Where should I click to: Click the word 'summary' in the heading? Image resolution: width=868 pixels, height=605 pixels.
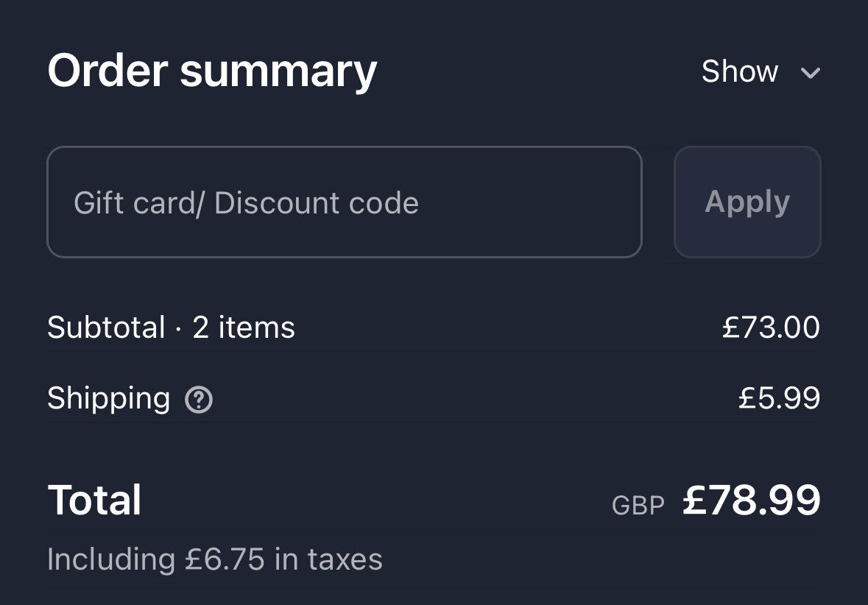278,71
